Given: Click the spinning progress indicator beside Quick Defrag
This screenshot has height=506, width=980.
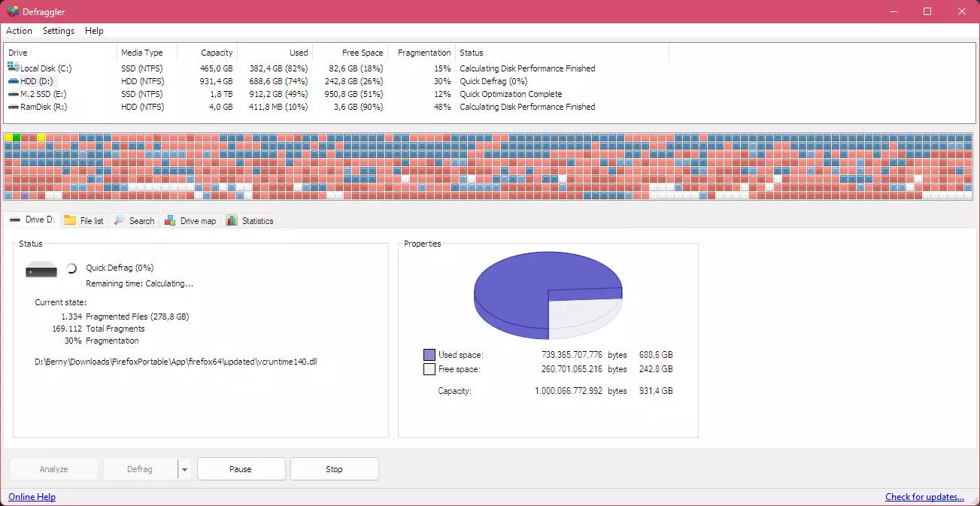Looking at the screenshot, I should [71, 268].
